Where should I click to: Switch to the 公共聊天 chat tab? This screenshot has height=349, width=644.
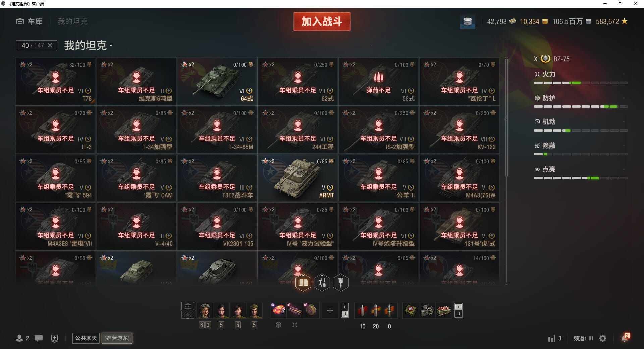click(86, 338)
